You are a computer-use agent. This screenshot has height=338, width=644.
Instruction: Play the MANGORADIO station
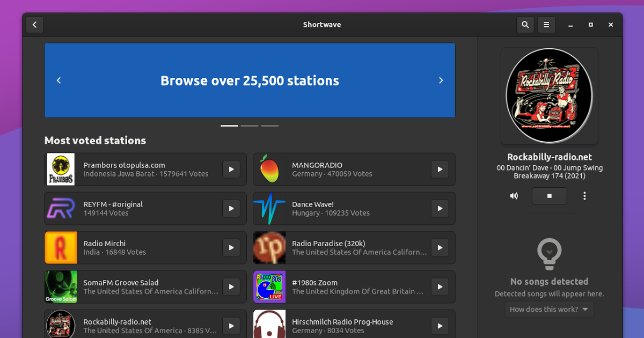pos(440,169)
